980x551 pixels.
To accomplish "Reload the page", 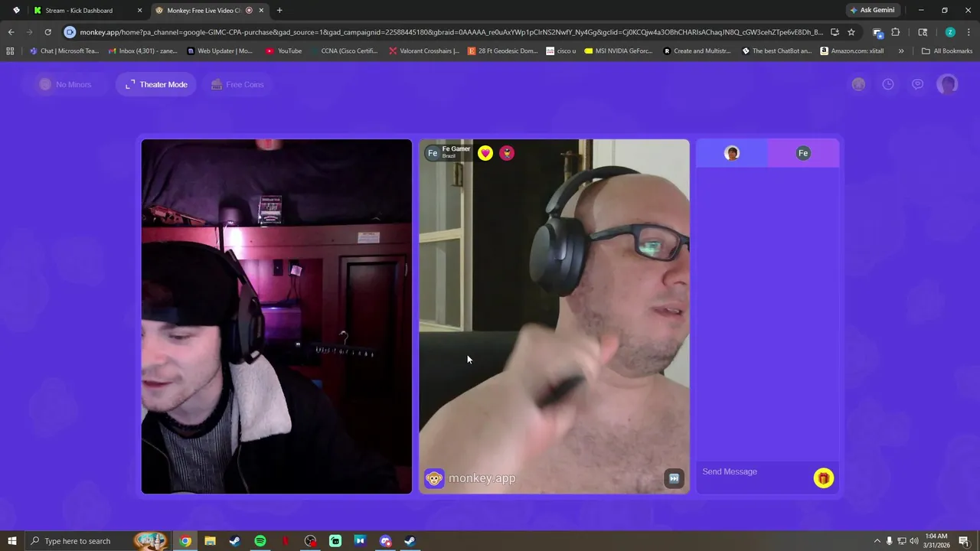I will tap(47, 32).
